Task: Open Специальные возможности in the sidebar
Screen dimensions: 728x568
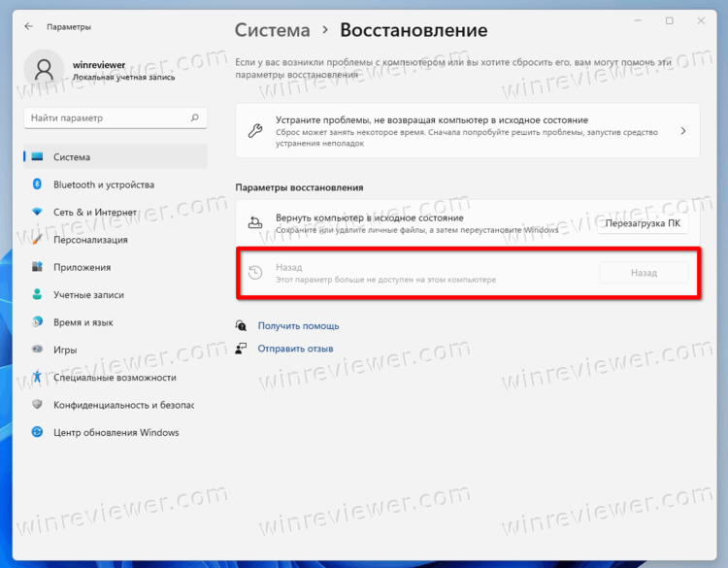Action: point(115,378)
